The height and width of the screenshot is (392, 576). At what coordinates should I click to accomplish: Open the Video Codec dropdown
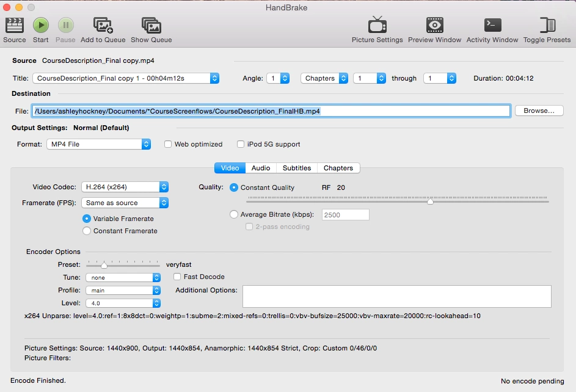(x=125, y=187)
